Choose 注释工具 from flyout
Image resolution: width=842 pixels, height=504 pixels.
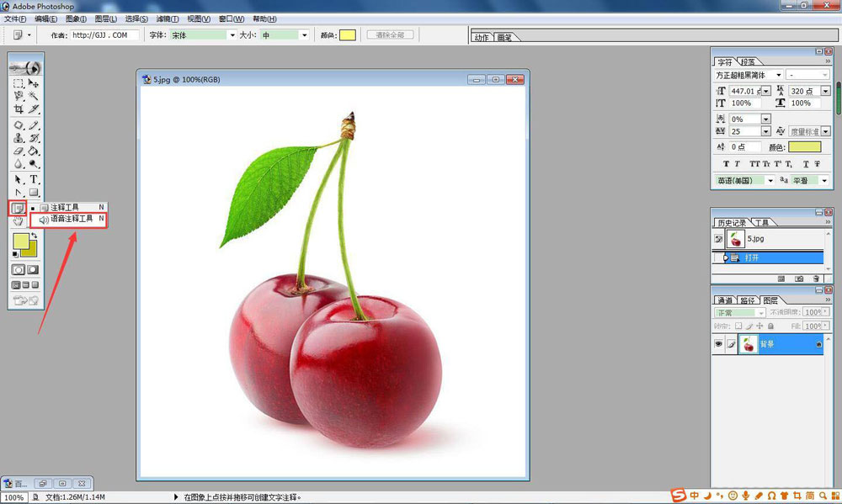[x=69, y=207]
